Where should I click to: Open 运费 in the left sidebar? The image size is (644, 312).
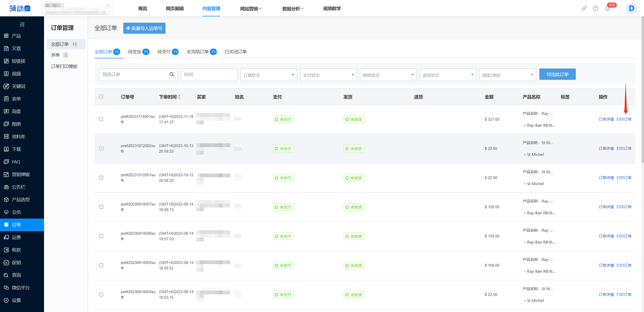(x=16, y=237)
